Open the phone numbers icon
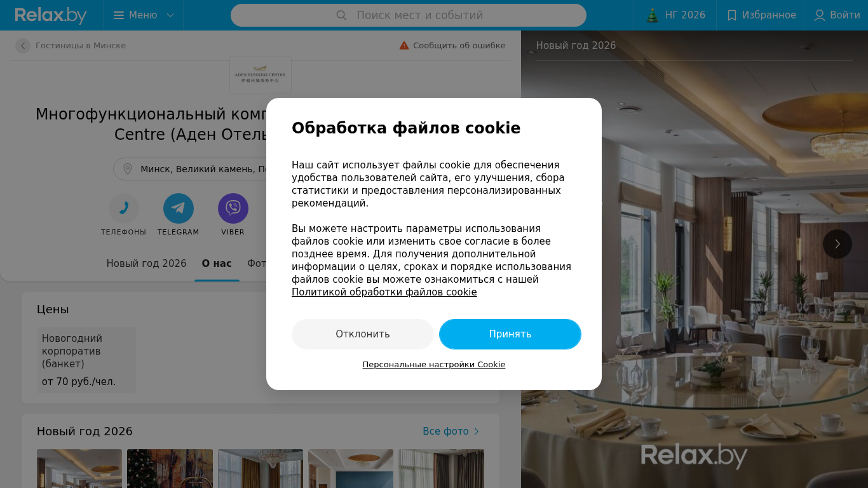Image resolution: width=868 pixels, height=488 pixels. 123,208
